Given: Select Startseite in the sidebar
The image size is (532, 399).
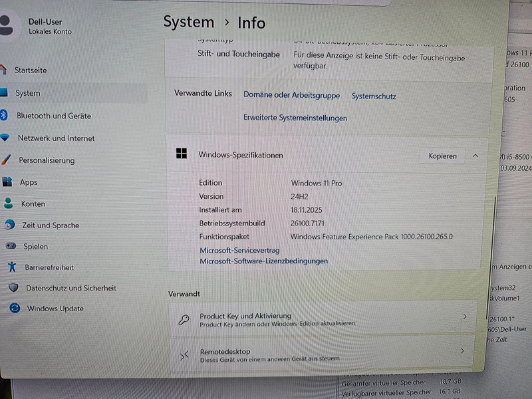Looking at the screenshot, I should [x=31, y=70].
